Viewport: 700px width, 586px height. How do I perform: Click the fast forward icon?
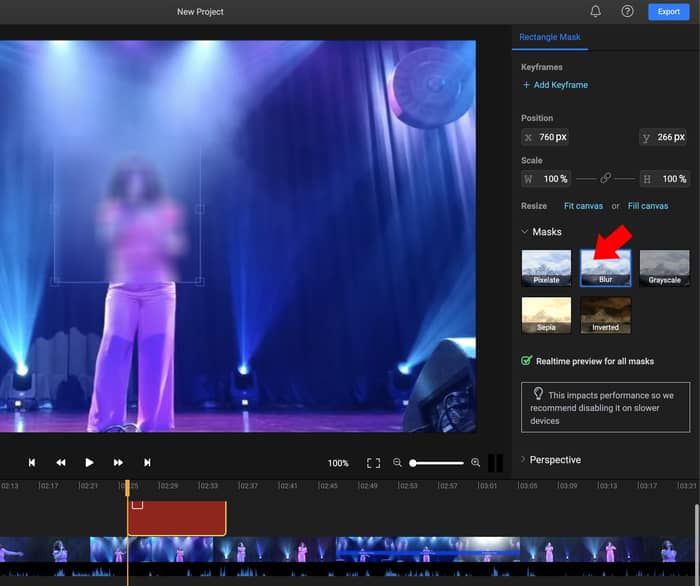click(118, 463)
